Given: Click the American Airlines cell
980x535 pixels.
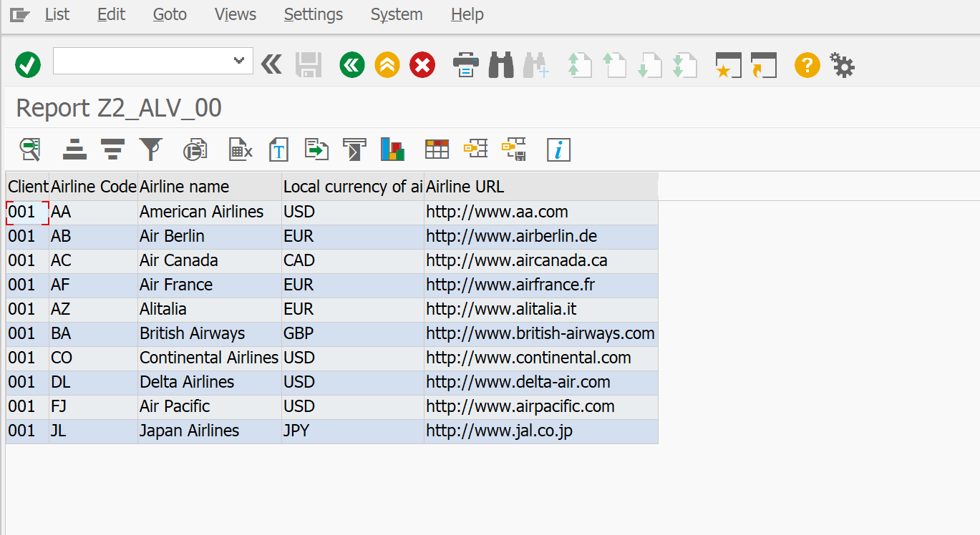Looking at the screenshot, I should (x=210, y=212).
